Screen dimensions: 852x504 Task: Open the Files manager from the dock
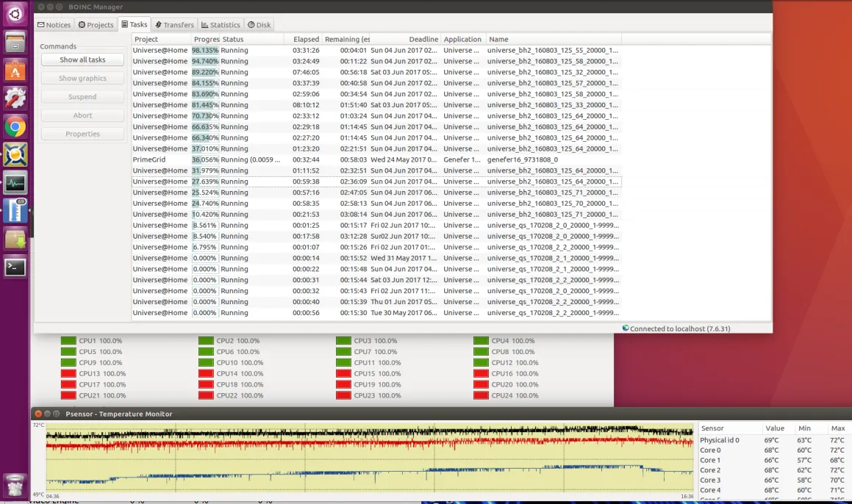(x=15, y=43)
